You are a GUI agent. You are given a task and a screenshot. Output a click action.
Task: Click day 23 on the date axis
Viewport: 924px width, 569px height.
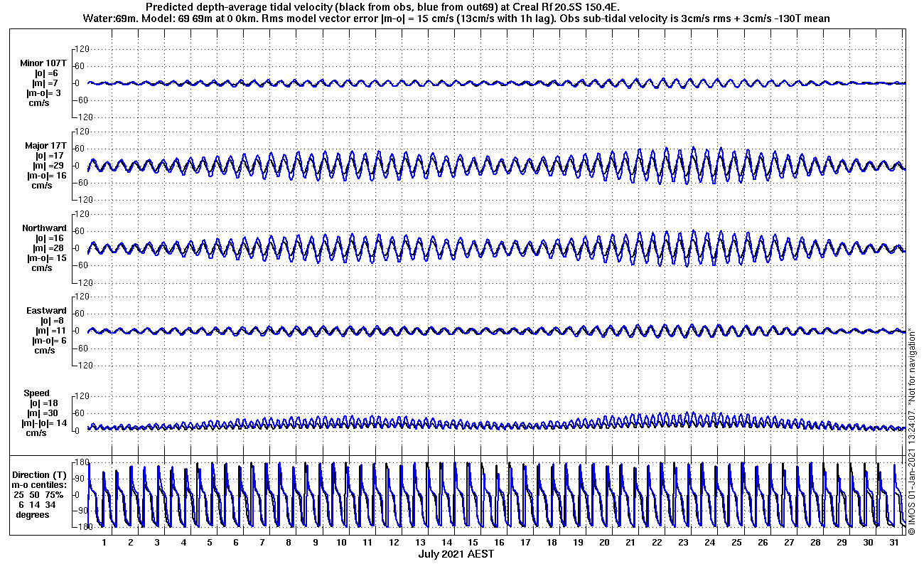click(683, 543)
